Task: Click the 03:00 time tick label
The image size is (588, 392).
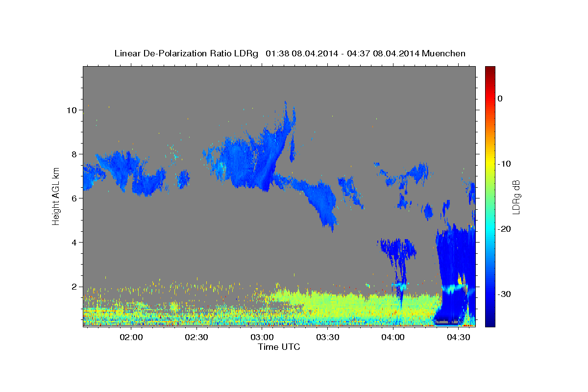Action: pyautogui.click(x=262, y=337)
